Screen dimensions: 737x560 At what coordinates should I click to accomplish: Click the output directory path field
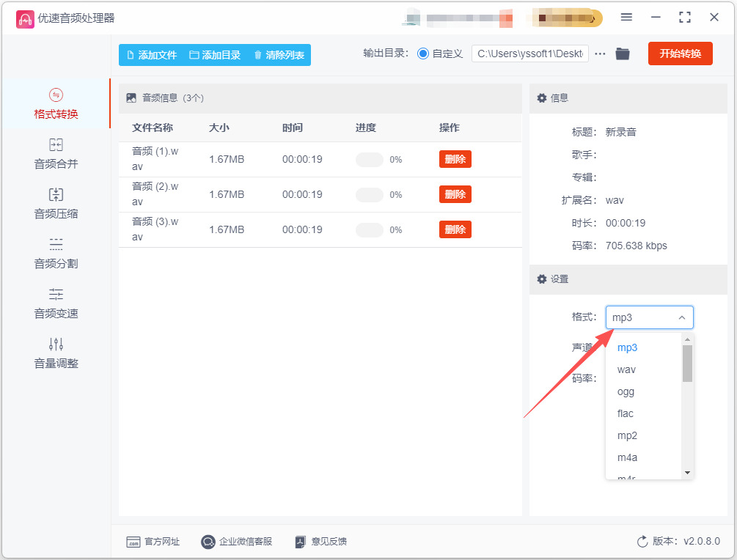tap(529, 54)
